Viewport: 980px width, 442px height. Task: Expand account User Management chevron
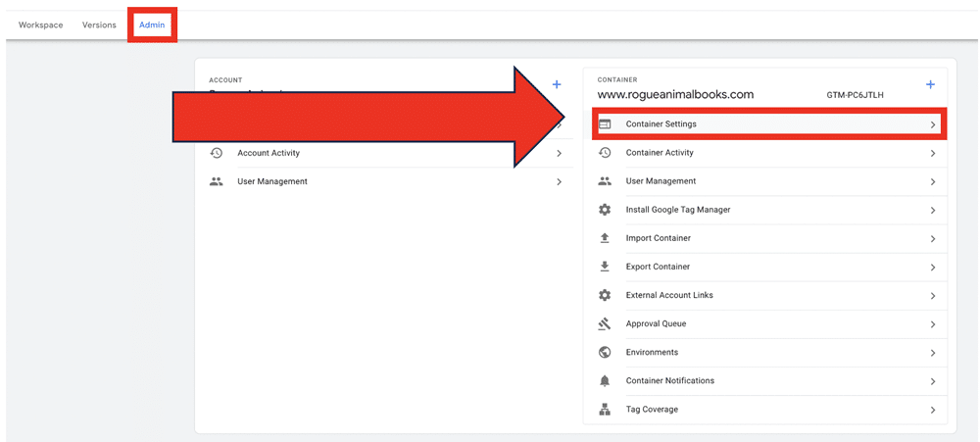(559, 182)
